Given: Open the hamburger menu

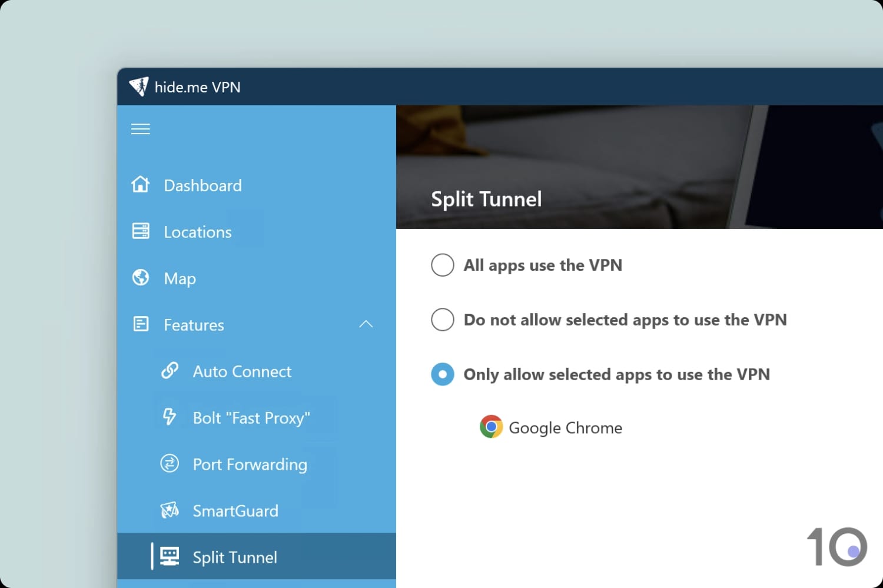Looking at the screenshot, I should point(140,129).
